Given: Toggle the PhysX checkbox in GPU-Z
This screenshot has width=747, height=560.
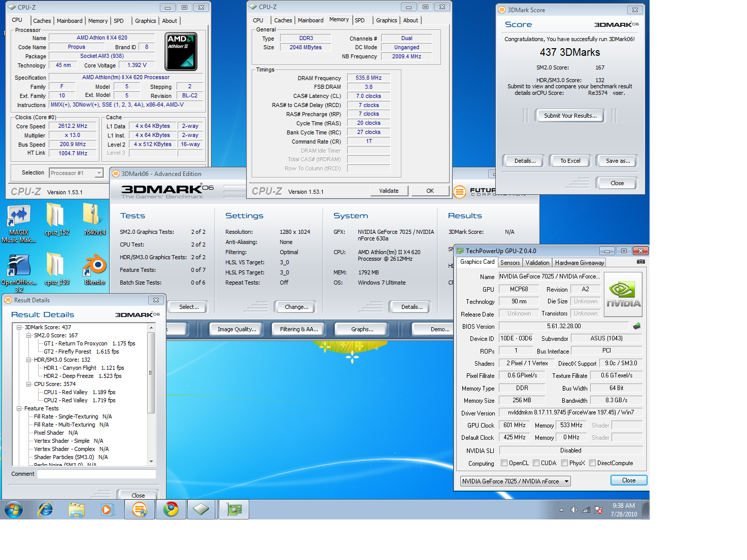Looking at the screenshot, I should 564,463.
